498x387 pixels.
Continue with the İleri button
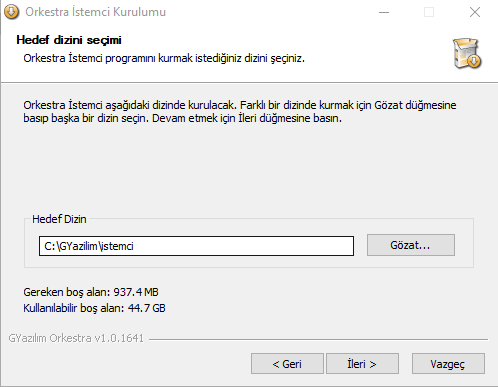[x=362, y=364]
